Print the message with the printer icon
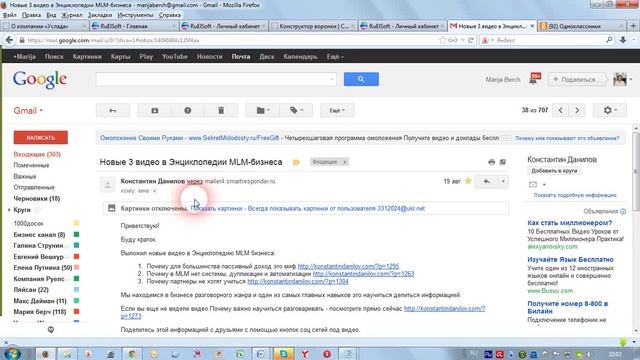The image size is (640, 360). point(491,162)
